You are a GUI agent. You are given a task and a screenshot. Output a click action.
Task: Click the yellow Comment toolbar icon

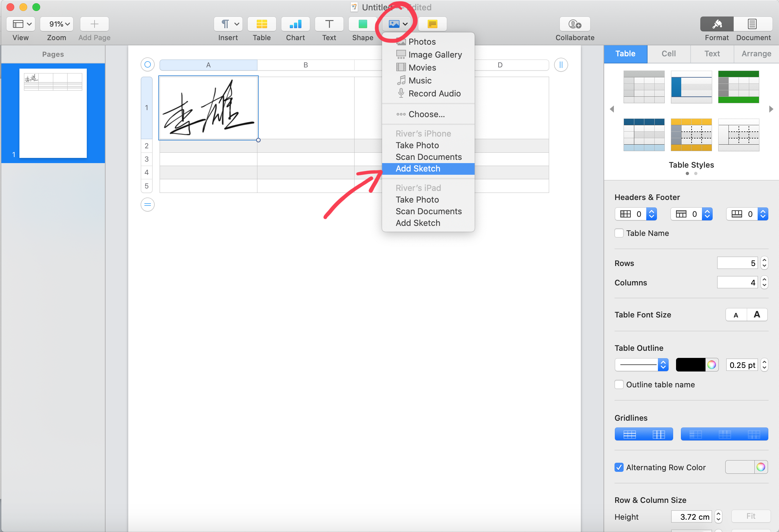[432, 24]
